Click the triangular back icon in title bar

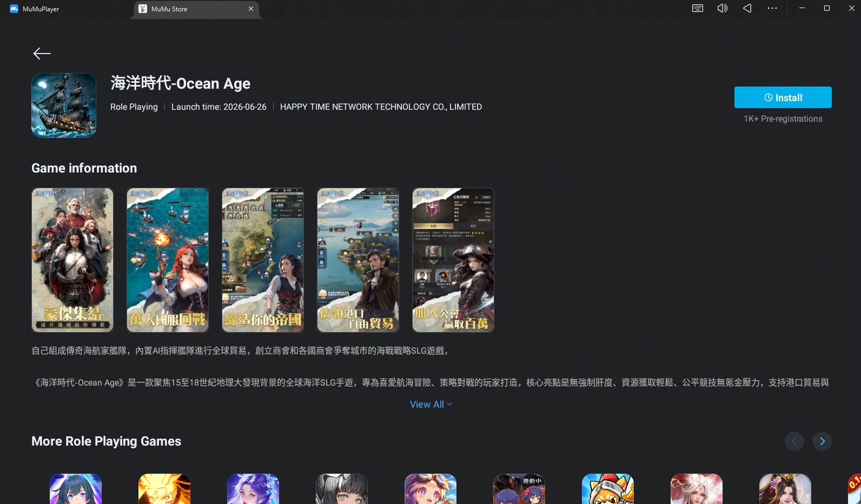pyautogui.click(x=747, y=8)
